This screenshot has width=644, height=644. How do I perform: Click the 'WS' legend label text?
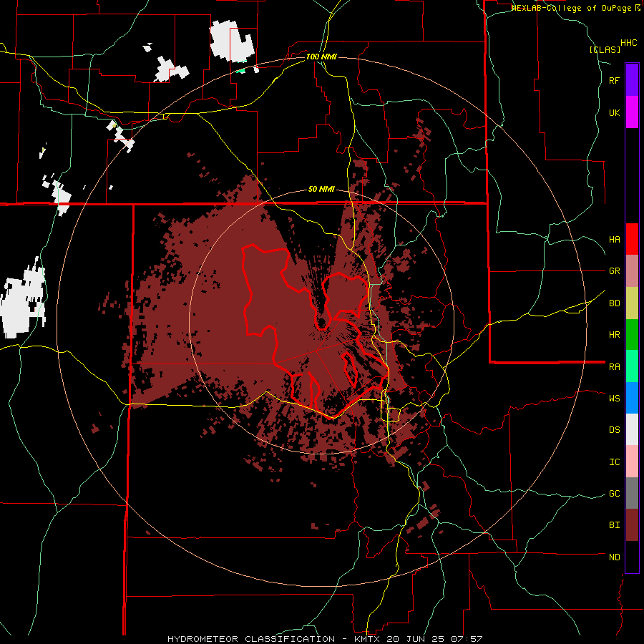coord(614,399)
